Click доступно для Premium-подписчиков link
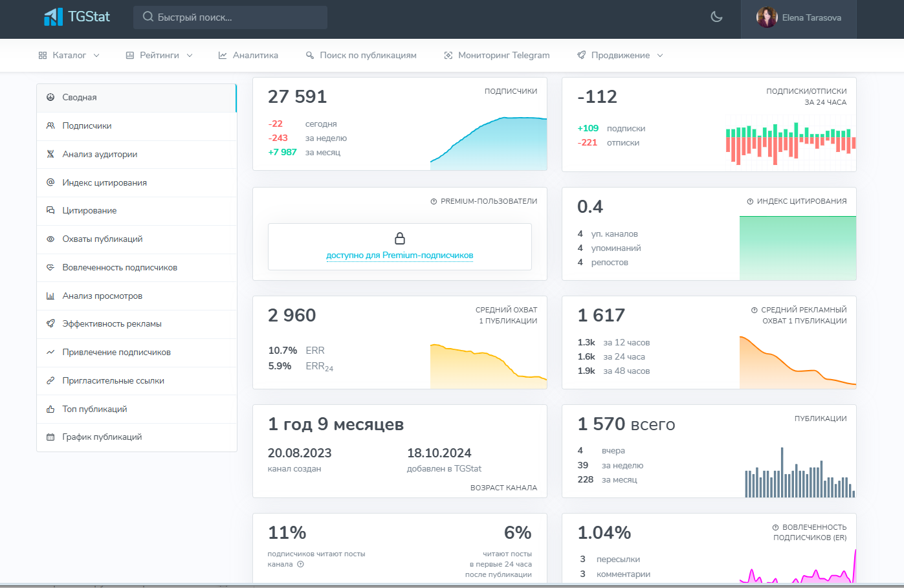The image size is (904, 588). coord(400,256)
